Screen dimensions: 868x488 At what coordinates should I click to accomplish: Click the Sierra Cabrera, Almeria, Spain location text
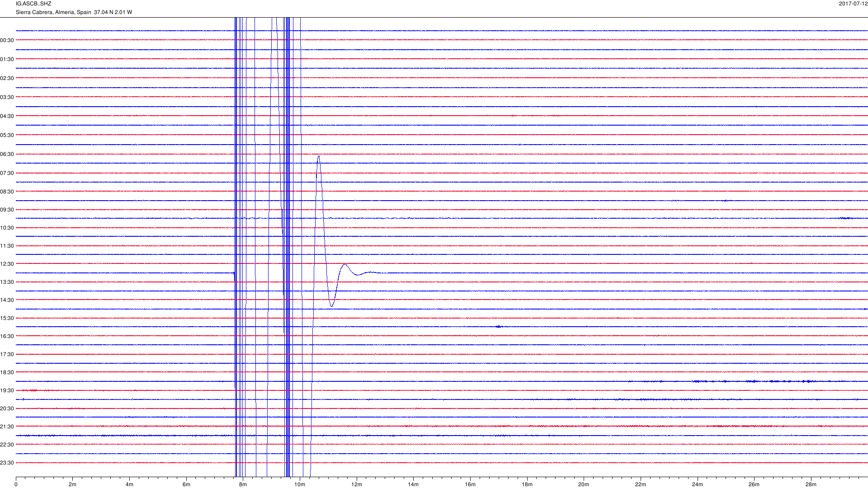coord(53,12)
